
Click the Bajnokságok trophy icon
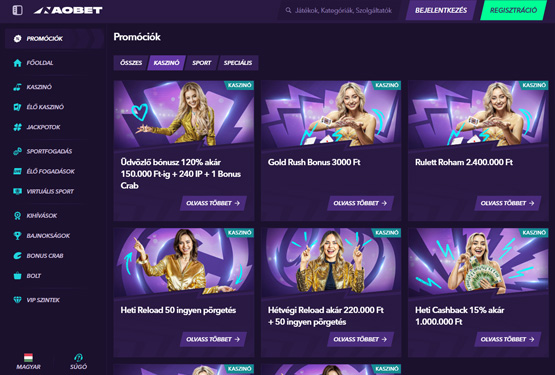(17, 236)
